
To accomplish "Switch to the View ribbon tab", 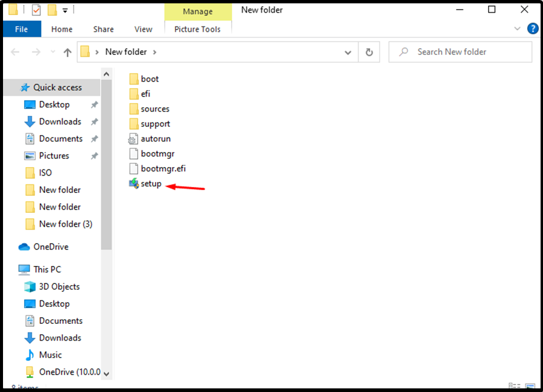I will click(x=143, y=28).
